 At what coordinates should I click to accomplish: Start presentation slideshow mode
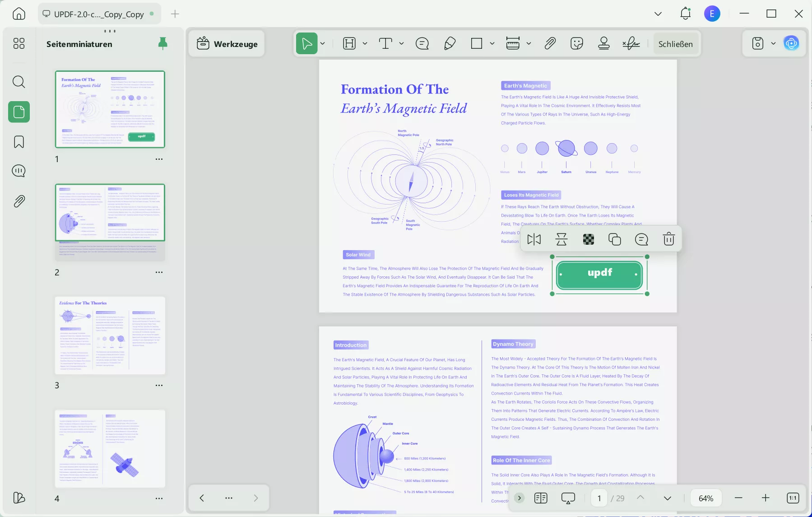pos(568,498)
